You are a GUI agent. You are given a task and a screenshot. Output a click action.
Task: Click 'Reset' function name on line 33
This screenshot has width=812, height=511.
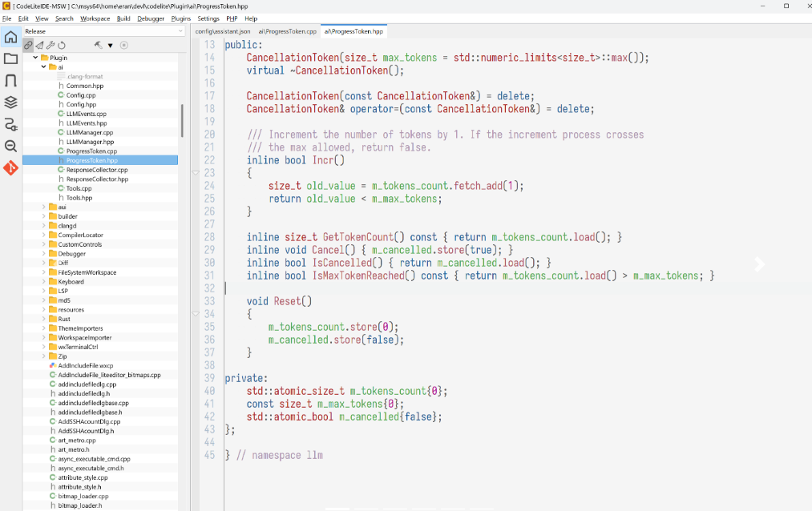(x=288, y=301)
